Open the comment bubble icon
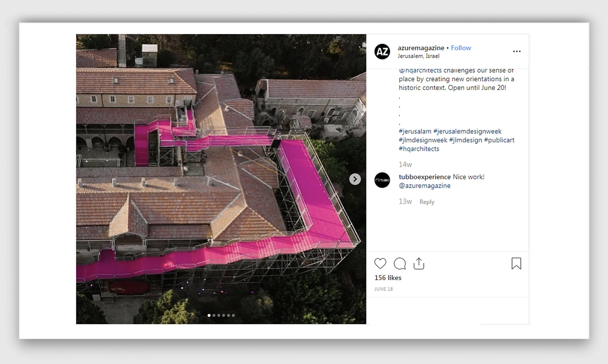The height and width of the screenshot is (364, 608). (400, 263)
